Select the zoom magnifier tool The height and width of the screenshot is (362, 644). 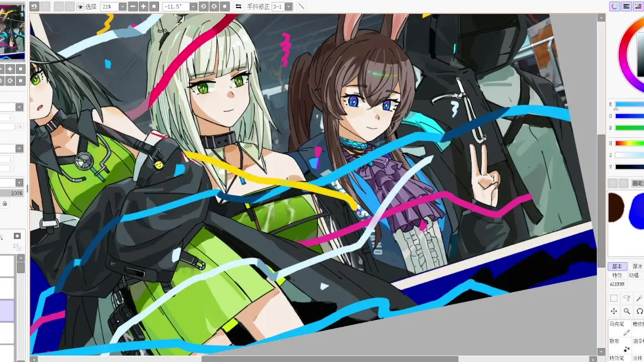coord(627,311)
